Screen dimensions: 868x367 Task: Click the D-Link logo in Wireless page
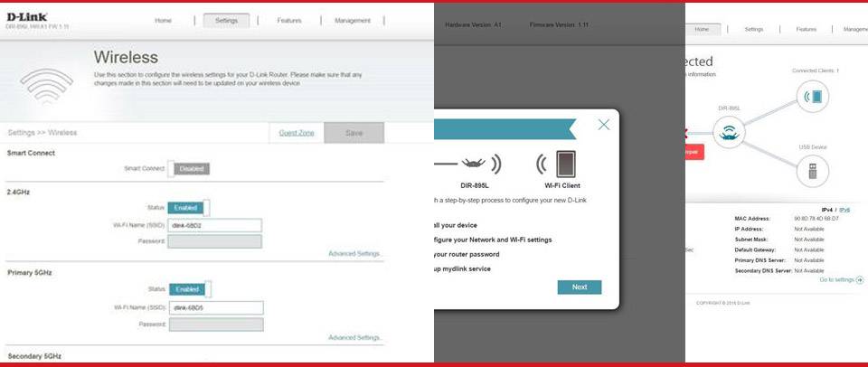[x=26, y=17]
